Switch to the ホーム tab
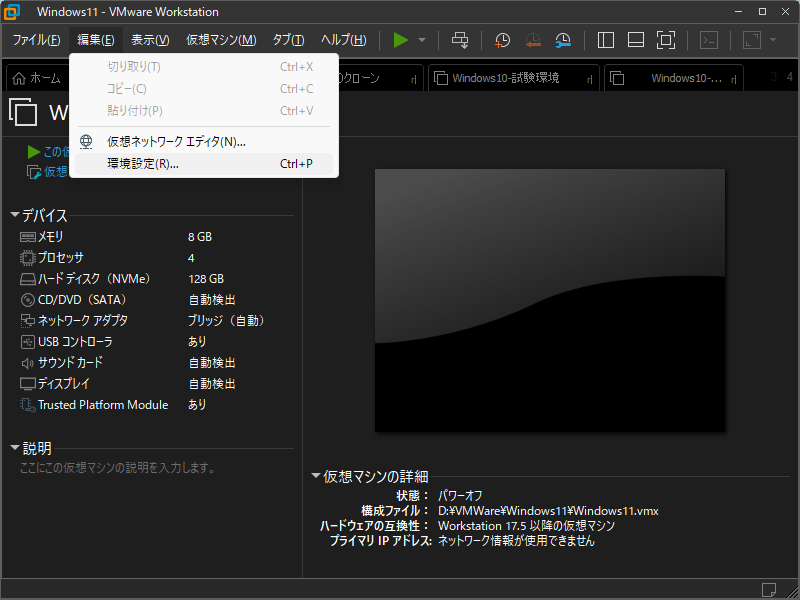This screenshot has width=800, height=600. [36, 78]
